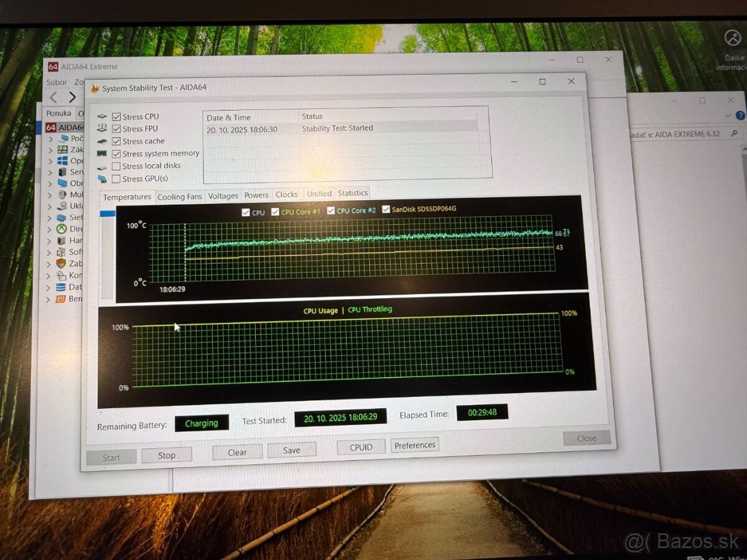The height and width of the screenshot is (560, 747).
Task: Enable the Stress local disks checkbox
Action: [116, 166]
